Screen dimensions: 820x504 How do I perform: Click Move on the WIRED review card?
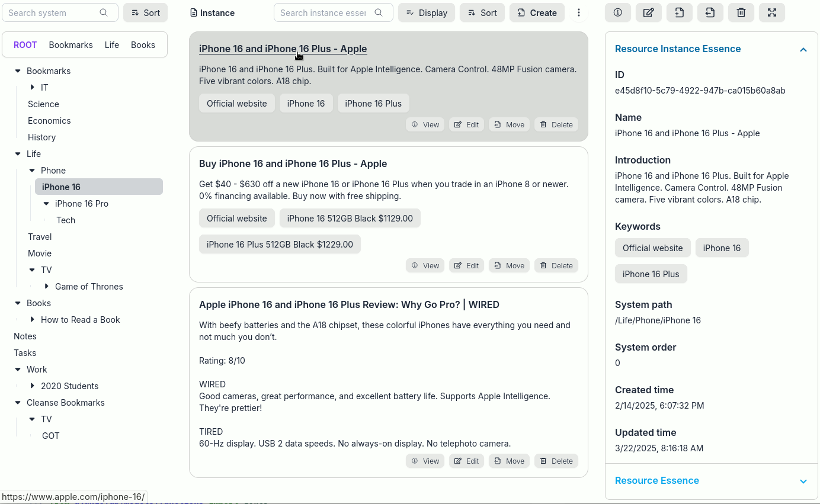click(x=510, y=461)
